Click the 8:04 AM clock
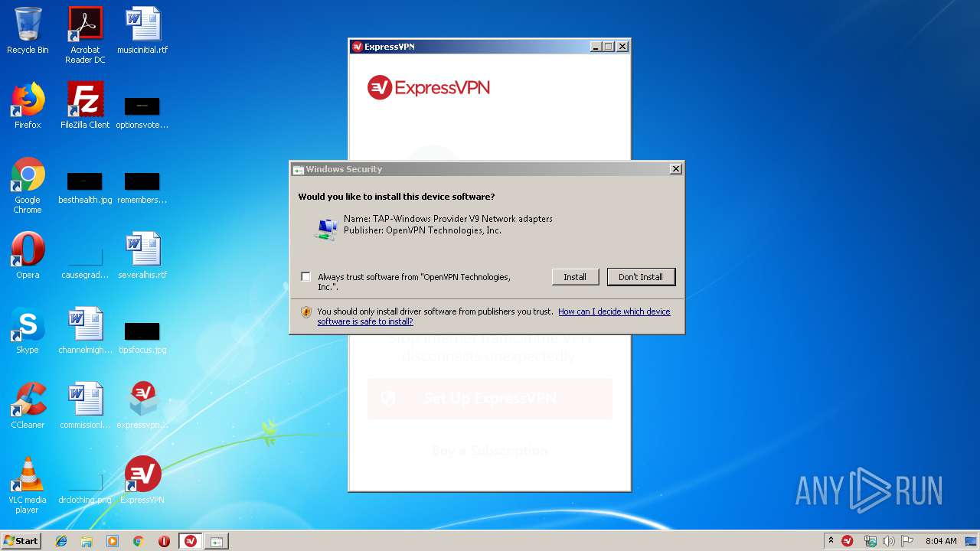This screenshot has width=980, height=551. 941,541
